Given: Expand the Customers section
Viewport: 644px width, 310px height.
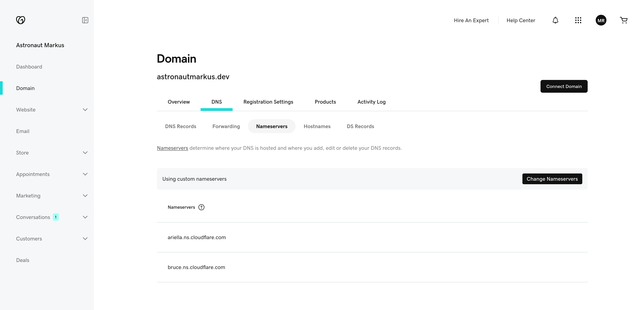Looking at the screenshot, I should point(85,239).
